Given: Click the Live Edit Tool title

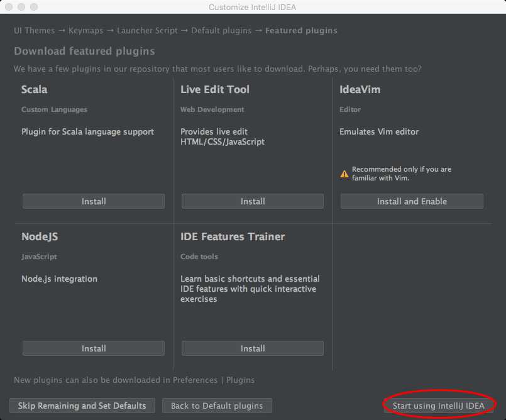Looking at the screenshot, I should point(215,89).
